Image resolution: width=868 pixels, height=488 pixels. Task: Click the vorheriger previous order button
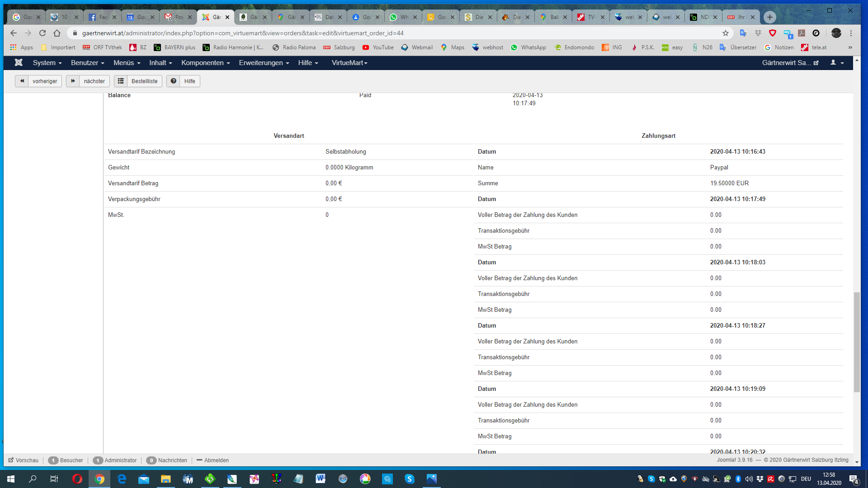pyautogui.click(x=38, y=81)
